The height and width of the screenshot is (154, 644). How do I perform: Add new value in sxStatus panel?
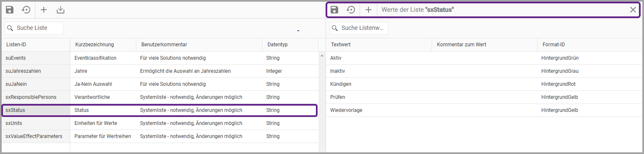coord(368,10)
